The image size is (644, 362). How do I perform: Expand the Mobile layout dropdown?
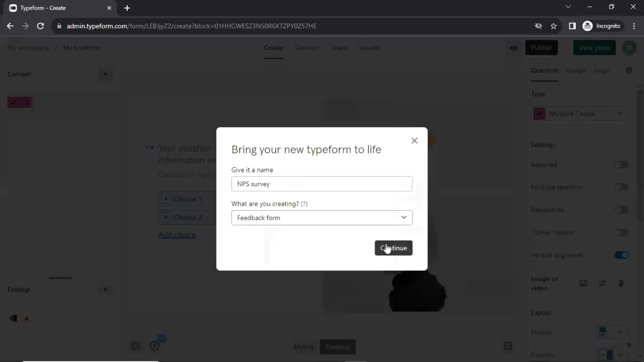(612, 332)
